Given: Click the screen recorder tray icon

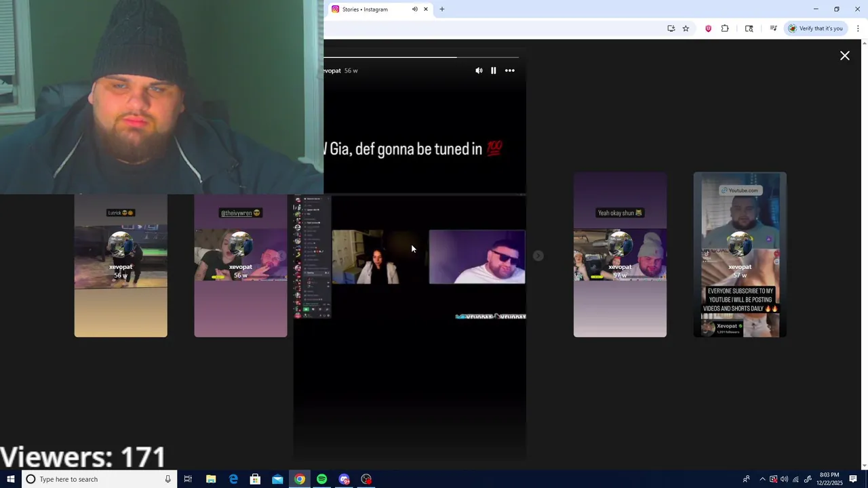Looking at the screenshot, I should tap(773, 479).
